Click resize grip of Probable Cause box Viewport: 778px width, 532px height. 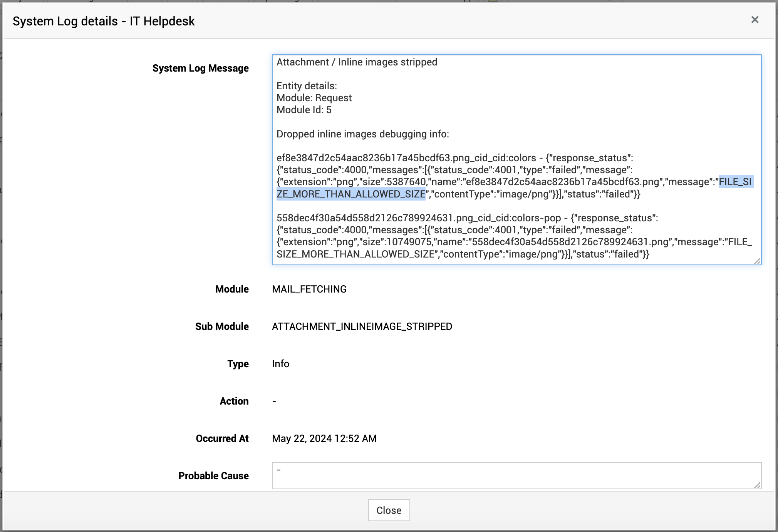tap(757, 485)
